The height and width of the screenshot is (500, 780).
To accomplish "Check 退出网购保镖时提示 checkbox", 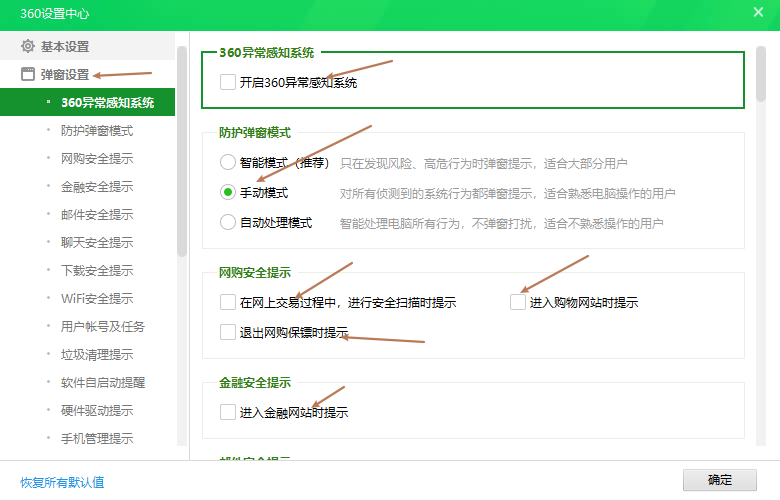I will (228, 332).
